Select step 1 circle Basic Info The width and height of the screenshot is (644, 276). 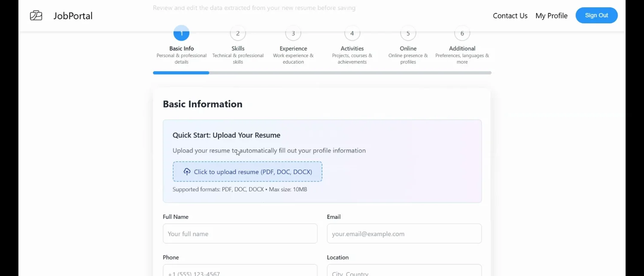pyautogui.click(x=181, y=33)
